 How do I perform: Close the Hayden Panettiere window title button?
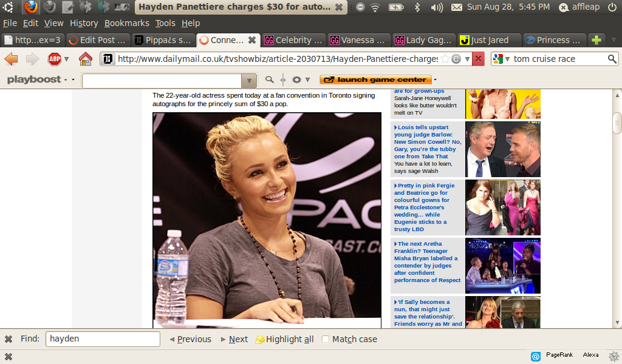(339, 7)
